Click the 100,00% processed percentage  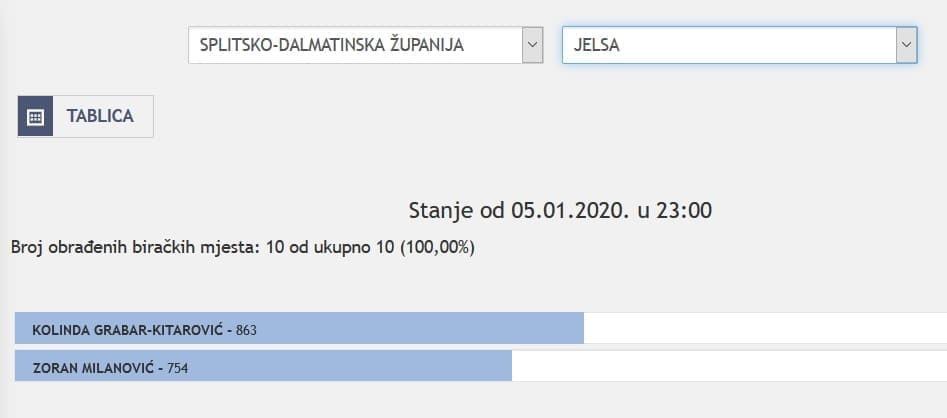pyautogui.click(x=437, y=246)
